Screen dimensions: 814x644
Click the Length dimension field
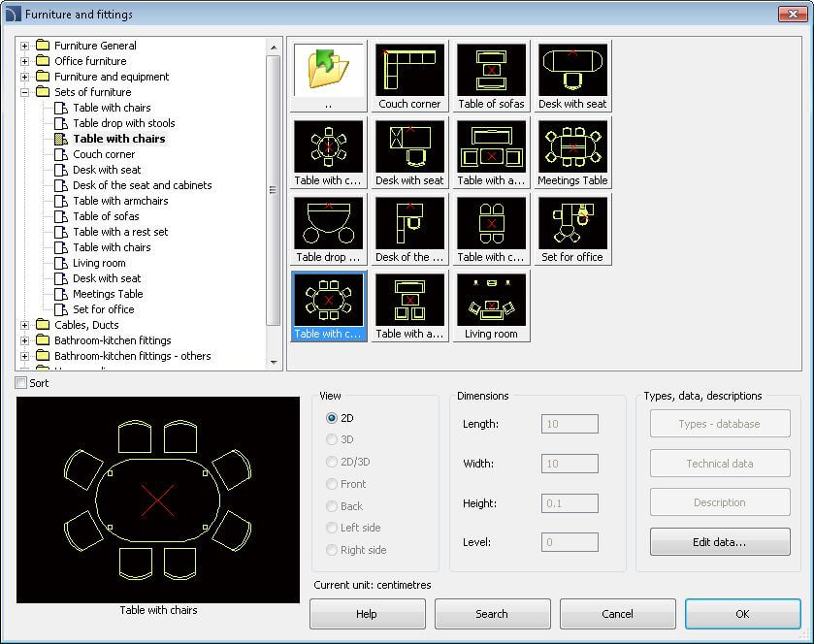click(x=570, y=424)
